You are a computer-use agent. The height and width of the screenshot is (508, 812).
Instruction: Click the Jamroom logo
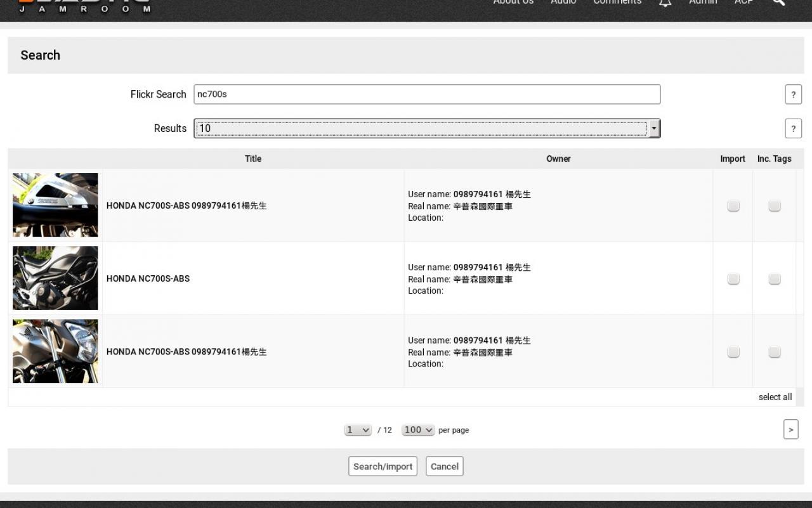[x=84, y=6]
